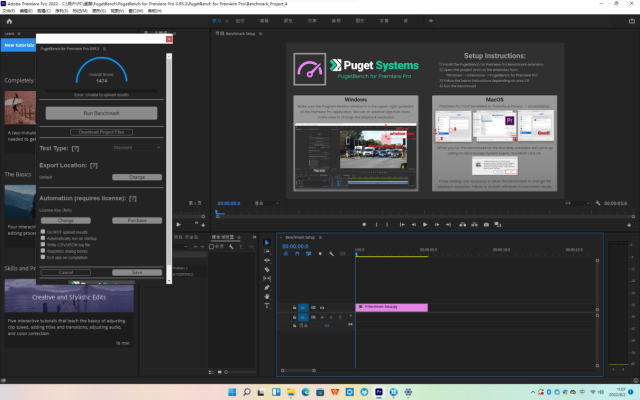Switch to the Learn panel tab
Viewport: 640px width, 400px height.
click(9, 33)
